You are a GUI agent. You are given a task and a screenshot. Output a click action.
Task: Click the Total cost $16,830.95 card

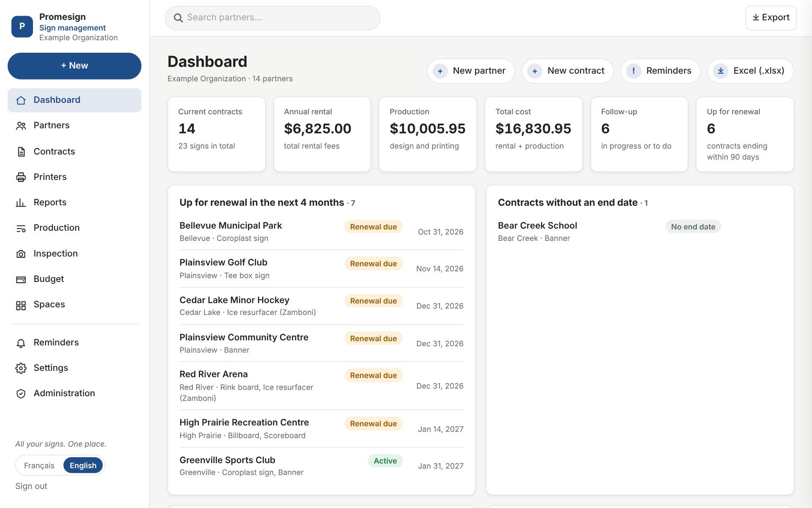pyautogui.click(x=533, y=134)
